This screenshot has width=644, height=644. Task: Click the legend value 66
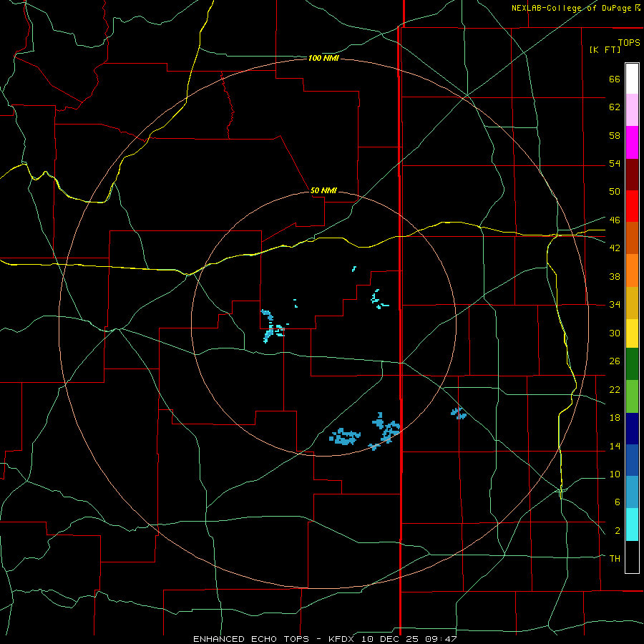pos(615,79)
